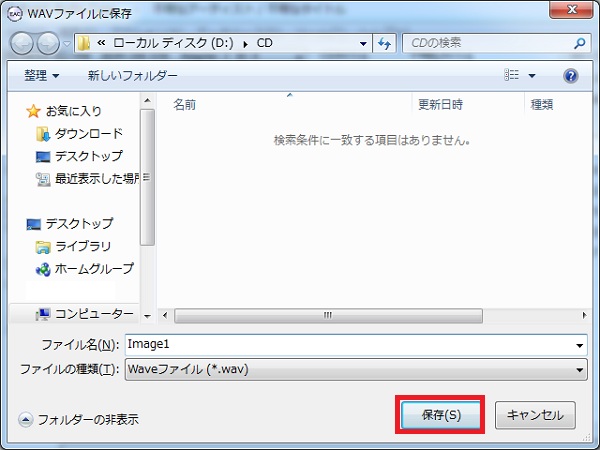The height and width of the screenshot is (450, 600).
Task: Open address bar path history dropdown
Action: click(362, 44)
